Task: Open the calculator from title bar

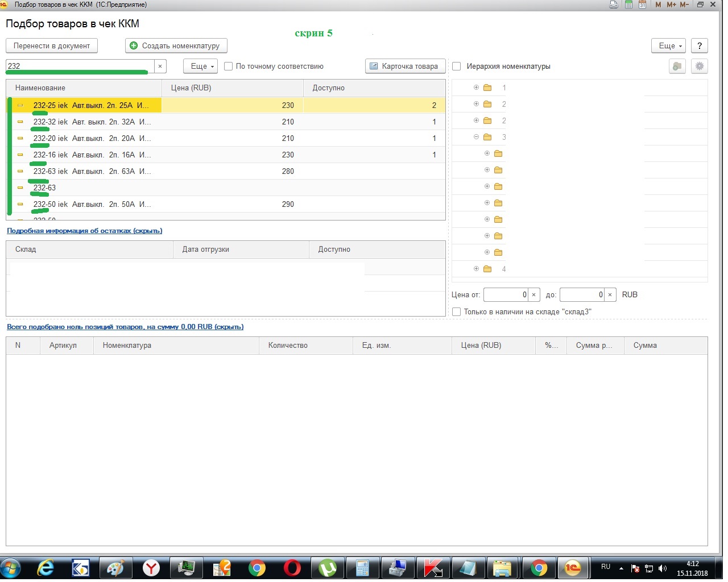Action: click(x=628, y=5)
